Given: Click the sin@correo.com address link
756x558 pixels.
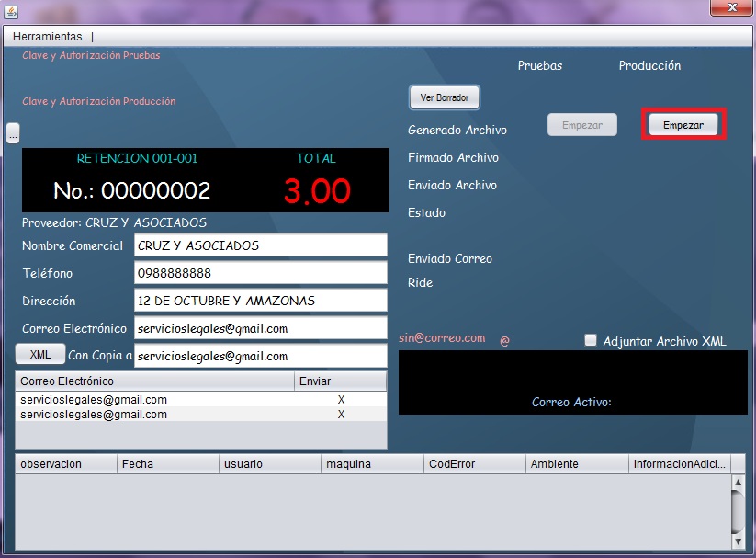Looking at the screenshot, I should click(x=442, y=338).
